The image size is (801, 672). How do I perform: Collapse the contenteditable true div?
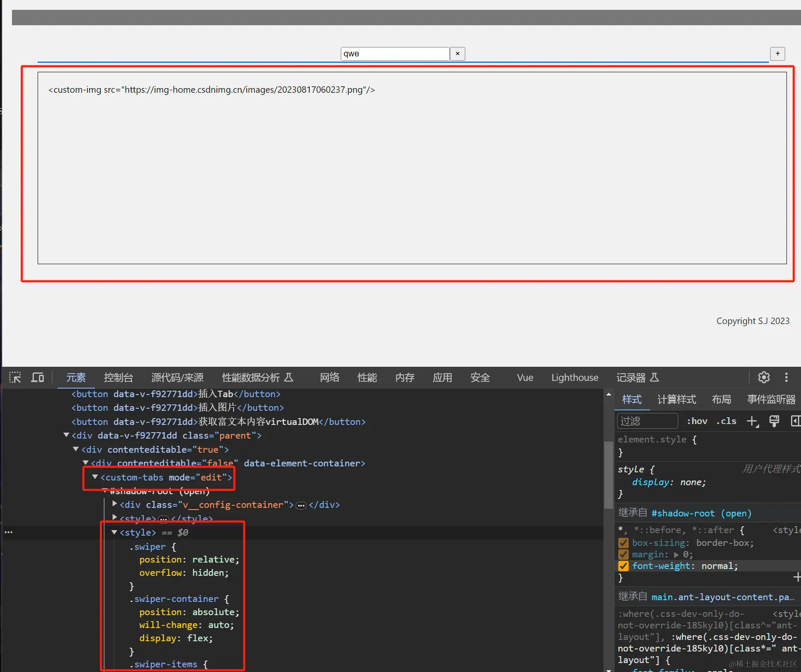(x=76, y=449)
